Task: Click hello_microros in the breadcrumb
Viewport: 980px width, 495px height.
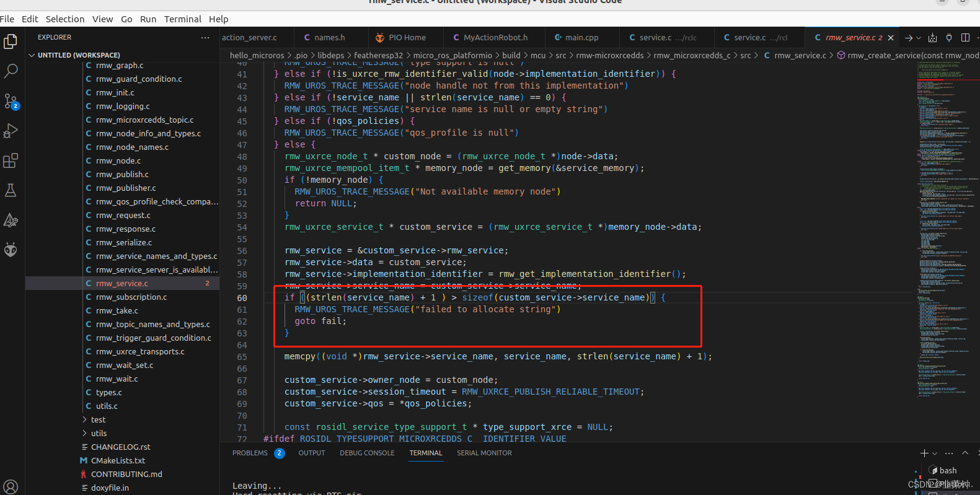Action: [x=257, y=56]
